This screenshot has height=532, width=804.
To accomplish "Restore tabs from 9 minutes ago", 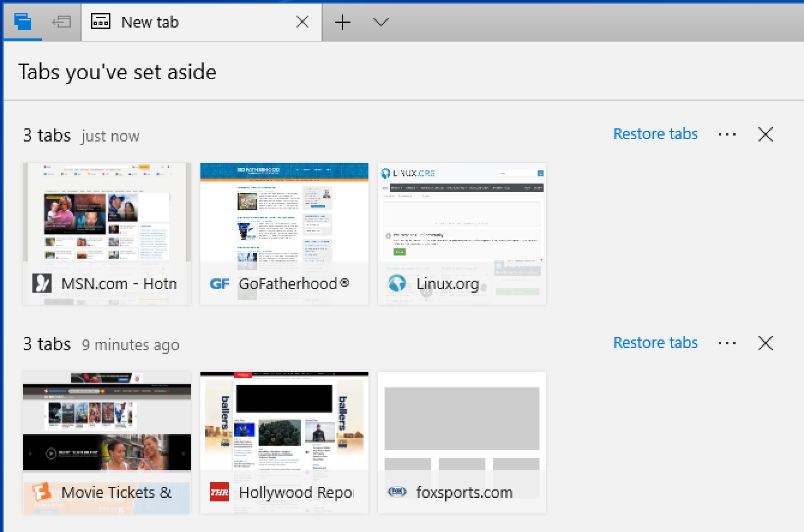I will (655, 342).
